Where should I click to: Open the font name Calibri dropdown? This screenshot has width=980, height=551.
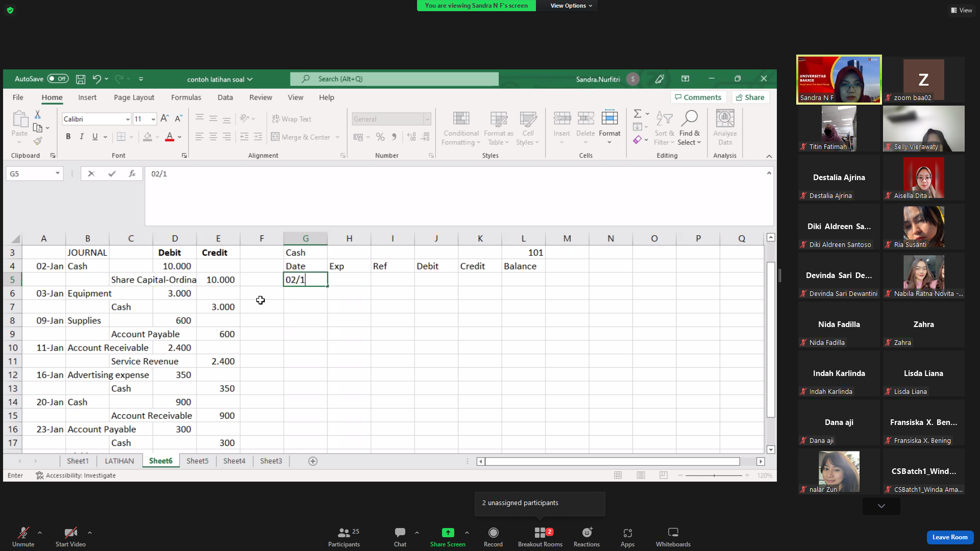click(128, 119)
